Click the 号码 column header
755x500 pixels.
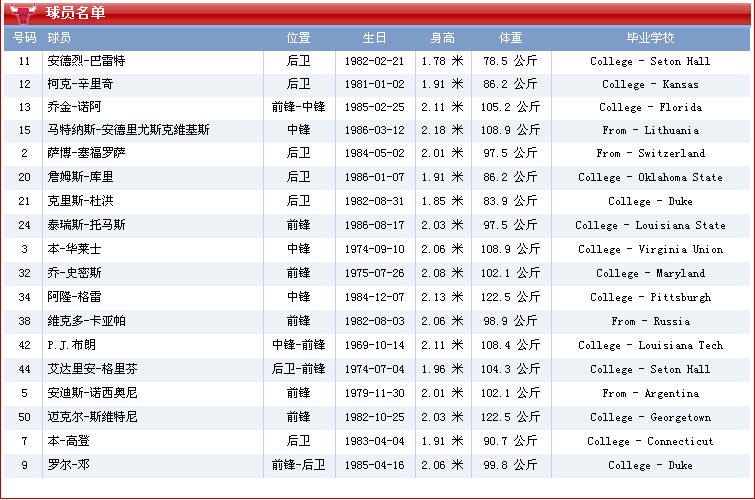tap(25, 38)
